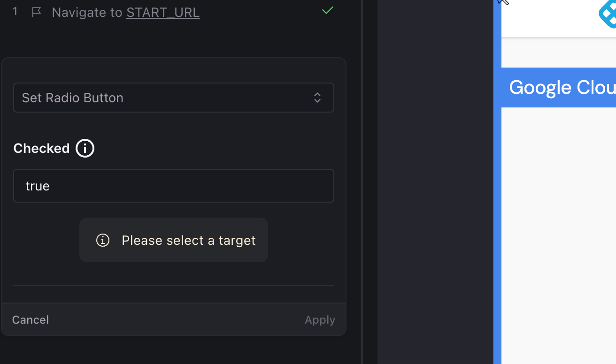This screenshot has height=364, width=616.
Task: Cancel the radio button action editing
Action: click(x=30, y=319)
